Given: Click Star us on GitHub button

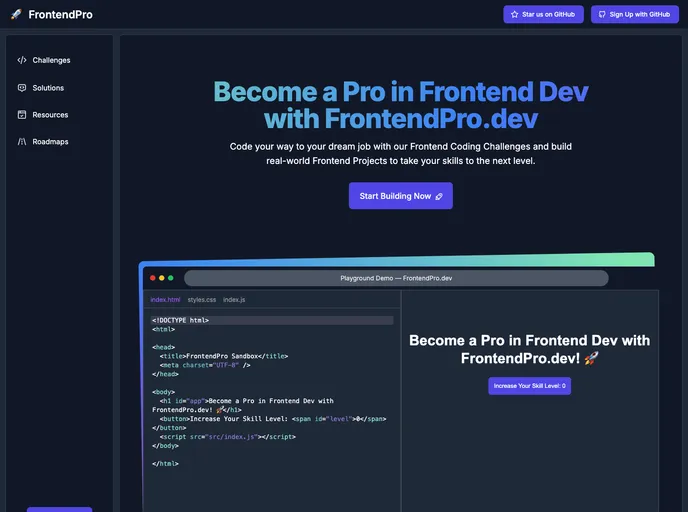Looking at the screenshot, I should click(x=543, y=14).
